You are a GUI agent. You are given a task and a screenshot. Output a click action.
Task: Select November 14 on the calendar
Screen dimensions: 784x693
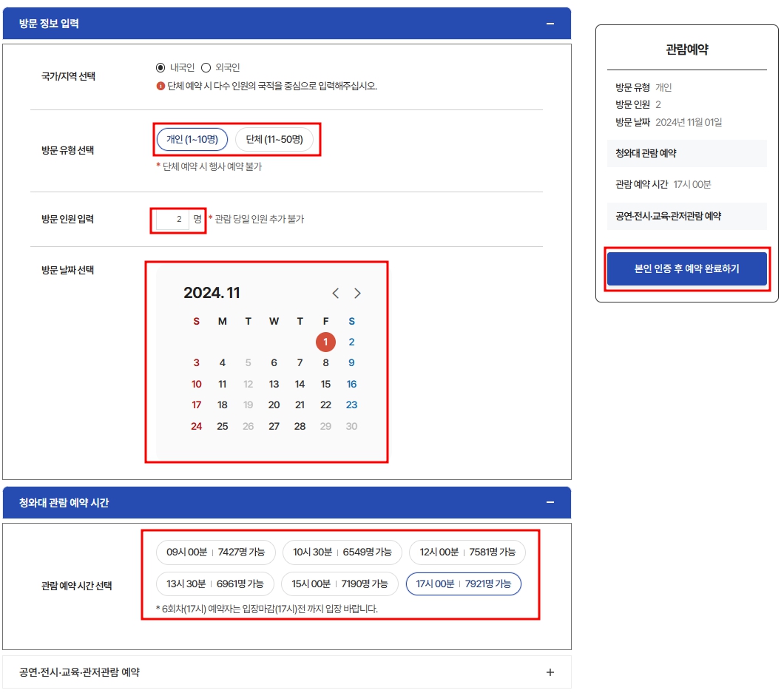coord(300,385)
